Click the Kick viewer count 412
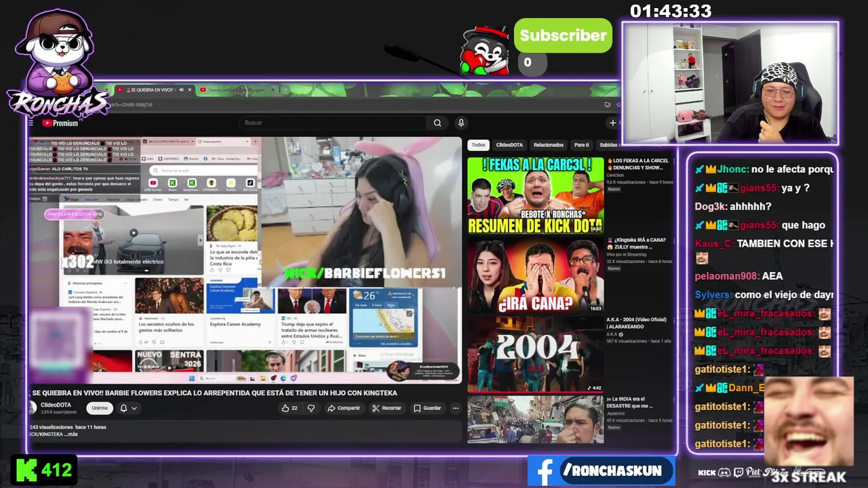 [44, 470]
